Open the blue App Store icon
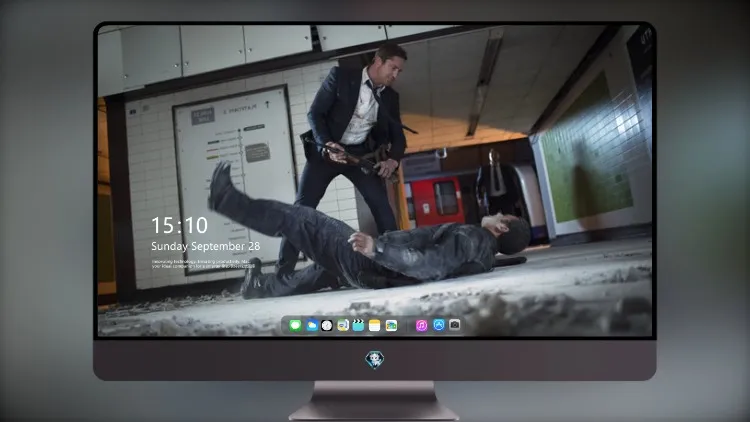The height and width of the screenshot is (422, 750). (439, 325)
